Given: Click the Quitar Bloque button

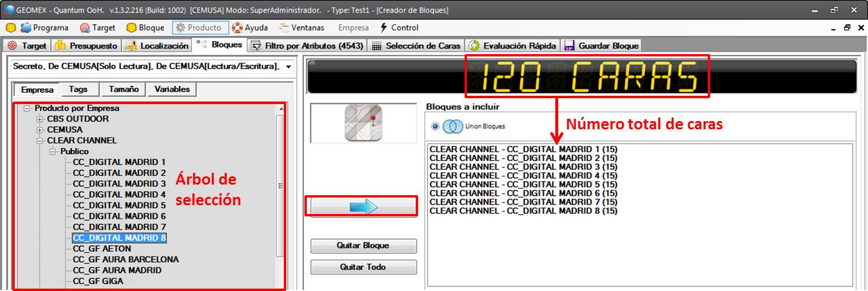Looking at the screenshot, I should click(x=363, y=246).
